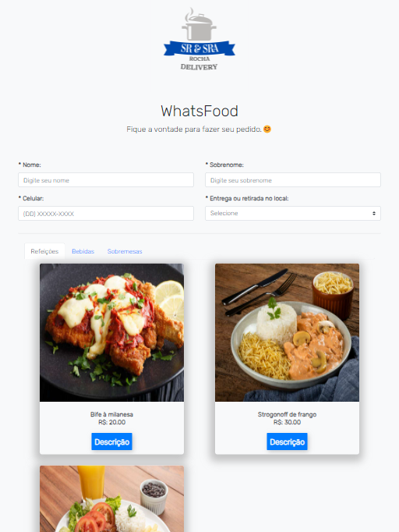This screenshot has width=399, height=532.
Task: Click the Bife à milanesa title text
Action: point(112,414)
